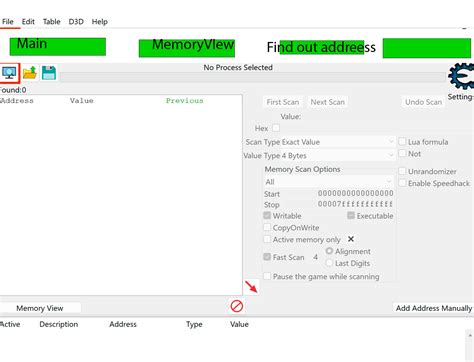Image resolution: width=474 pixels, height=362 pixels.
Task: Select the Alignment radio button
Action: [329, 251]
